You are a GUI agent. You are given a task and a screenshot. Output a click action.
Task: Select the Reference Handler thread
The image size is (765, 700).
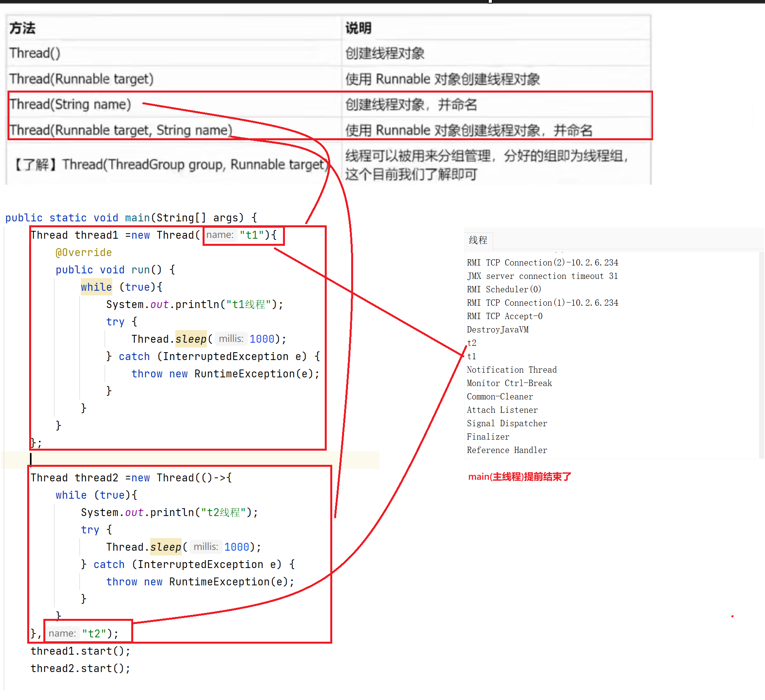(507, 450)
